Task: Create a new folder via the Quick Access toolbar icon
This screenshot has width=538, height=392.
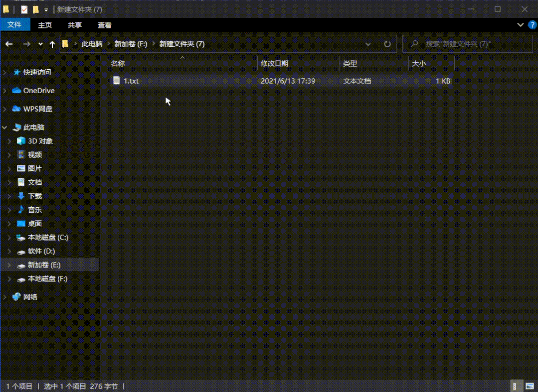Action: click(36, 9)
